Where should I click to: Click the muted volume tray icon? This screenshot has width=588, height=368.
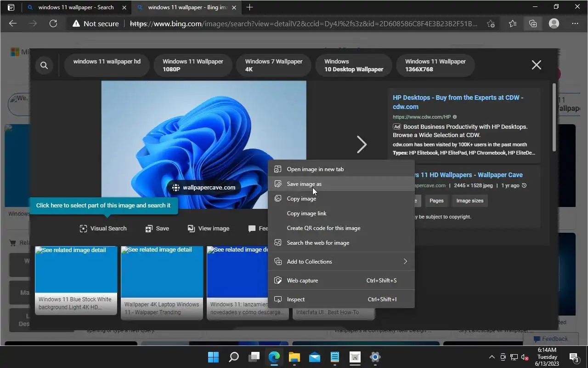coord(525,357)
